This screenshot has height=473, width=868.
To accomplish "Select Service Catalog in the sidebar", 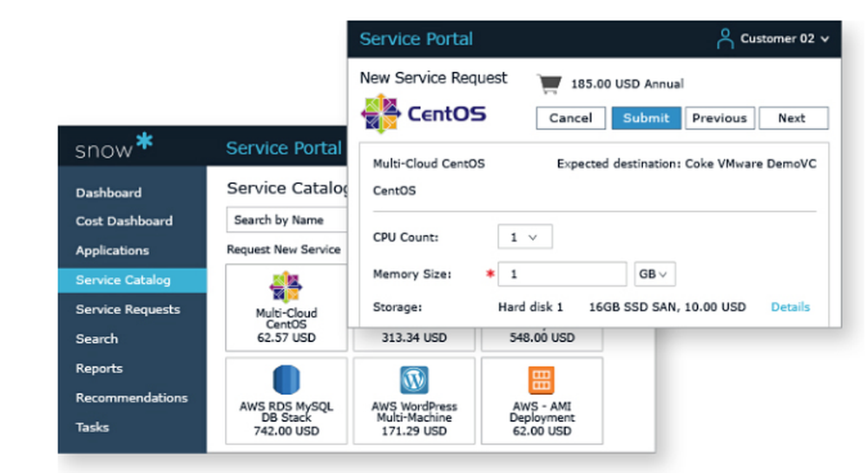I will 132,280.
